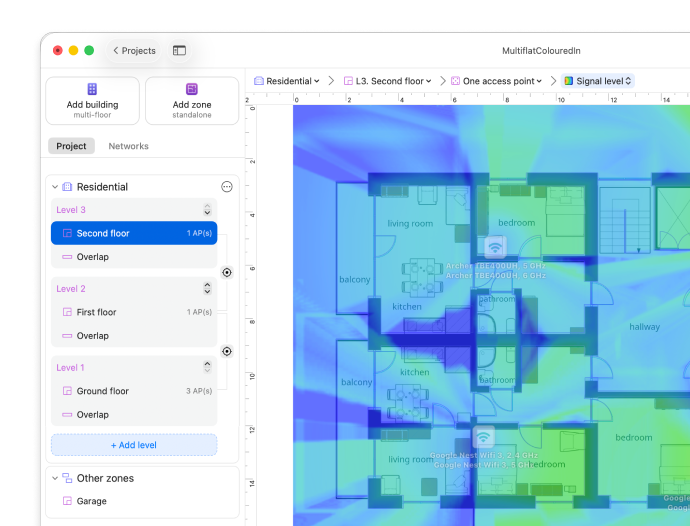Click the alignment target between Level 3 and 2
The width and height of the screenshot is (690, 526).
click(227, 272)
